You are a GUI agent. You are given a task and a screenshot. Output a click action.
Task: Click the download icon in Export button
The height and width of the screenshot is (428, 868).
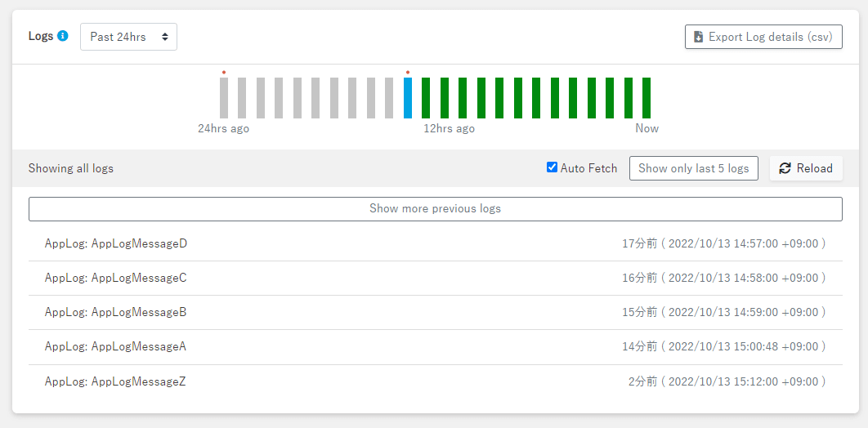coord(698,37)
